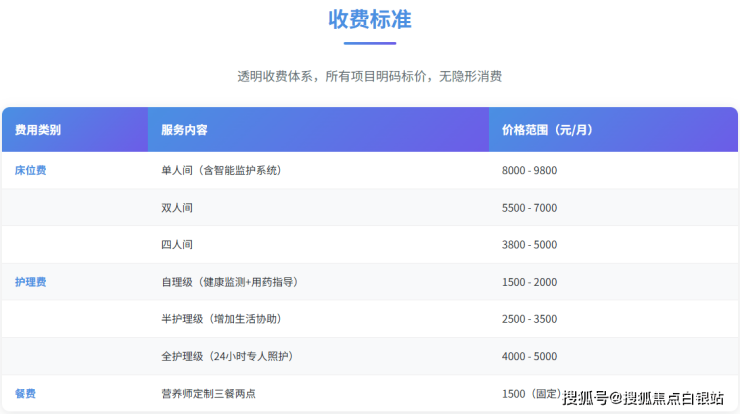Click the 服务内容 column header
This screenshot has width=740, height=414.
point(184,130)
